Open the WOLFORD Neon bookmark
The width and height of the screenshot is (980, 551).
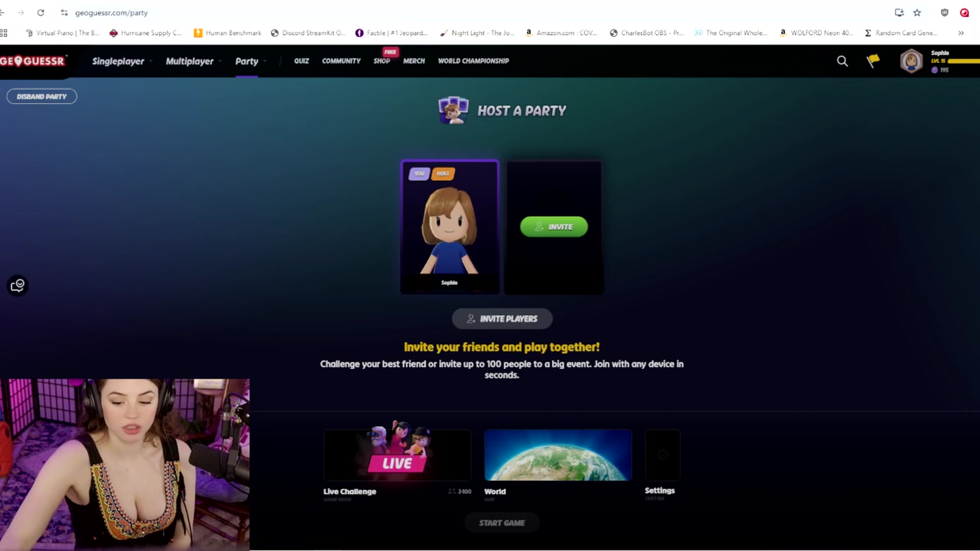(x=816, y=33)
